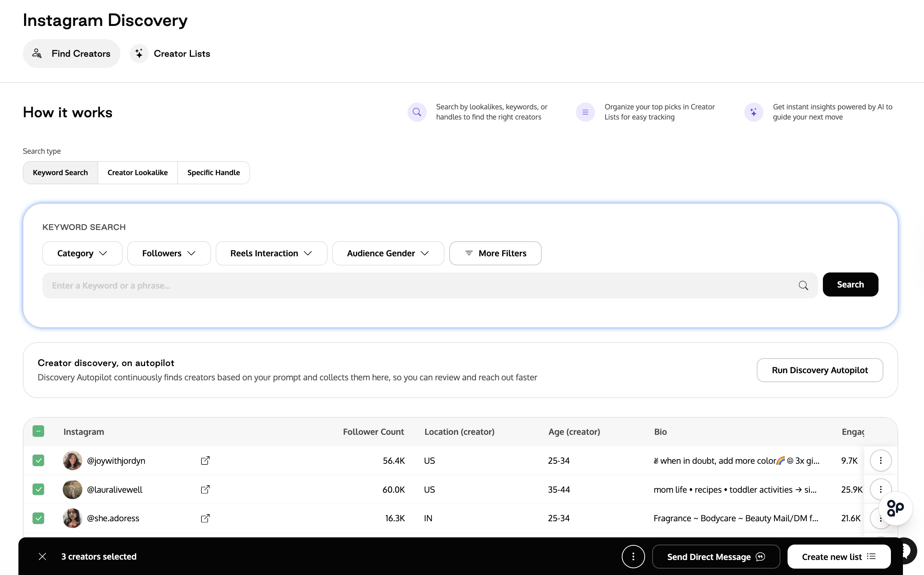Click the 16.3K follower count cell
This screenshot has height=575, width=924.
pos(395,518)
